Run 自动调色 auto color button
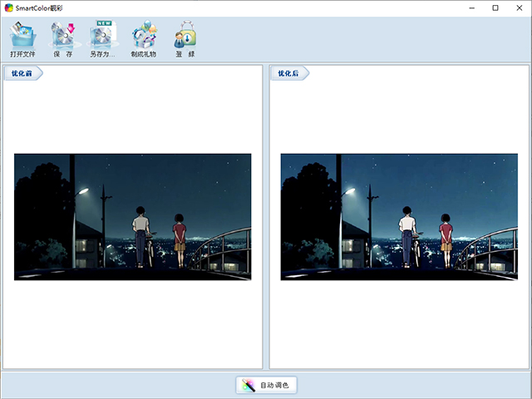Viewport: 532px width, 399px height. (x=266, y=385)
